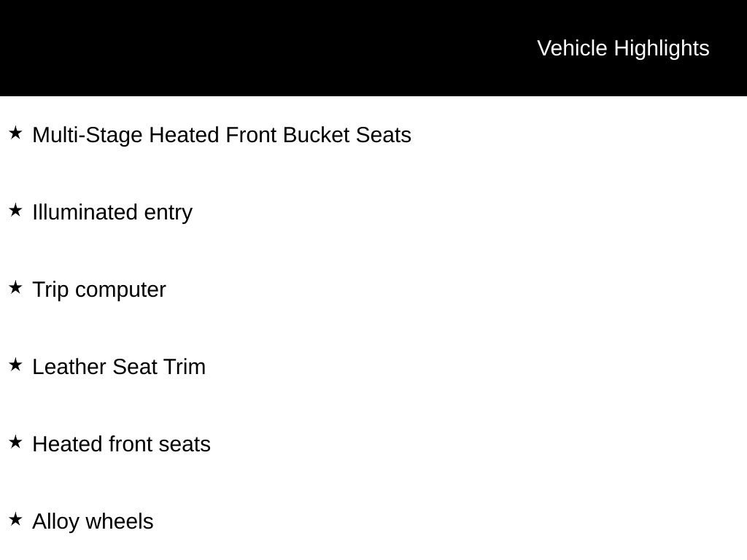This screenshot has height=560, width=747.
Task: Click the Vehicle Highlights title text
Action: click(x=623, y=48)
